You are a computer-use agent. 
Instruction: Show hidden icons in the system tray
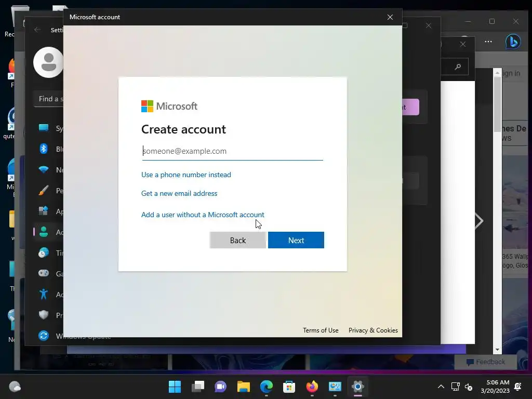(441, 387)
